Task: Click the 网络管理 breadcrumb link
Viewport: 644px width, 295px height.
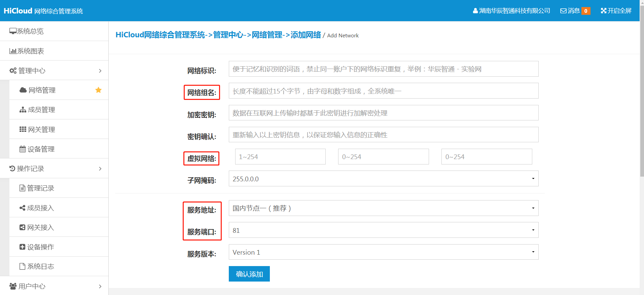Action: coord(267,35)
